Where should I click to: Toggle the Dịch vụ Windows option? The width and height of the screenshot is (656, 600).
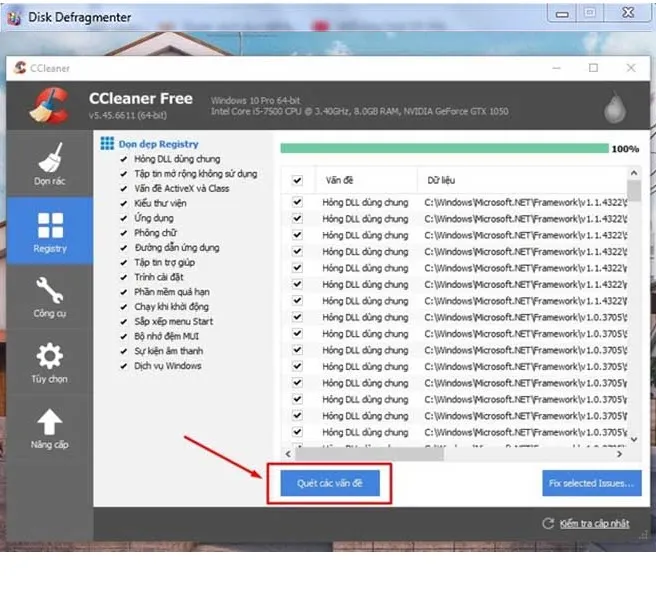[123, 366]
